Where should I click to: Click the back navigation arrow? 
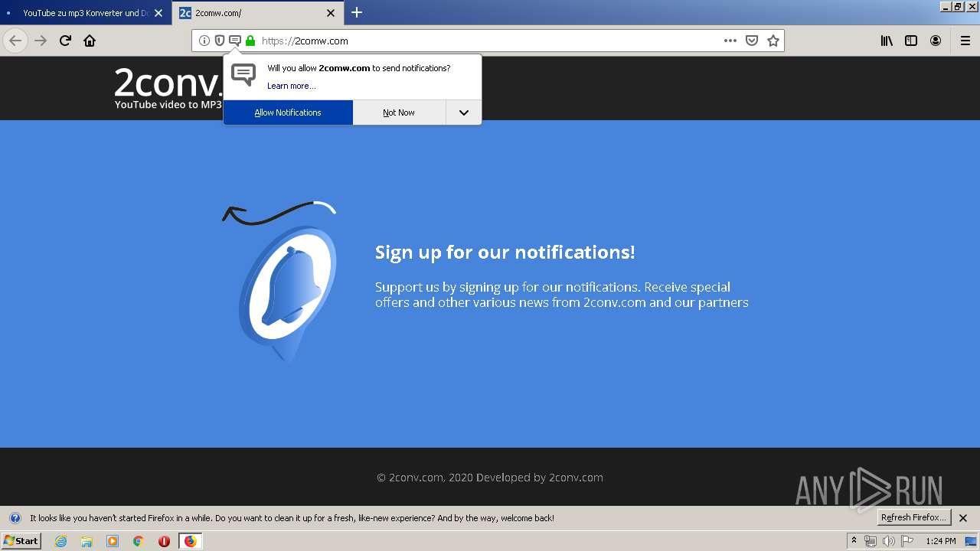pos(15,41)
